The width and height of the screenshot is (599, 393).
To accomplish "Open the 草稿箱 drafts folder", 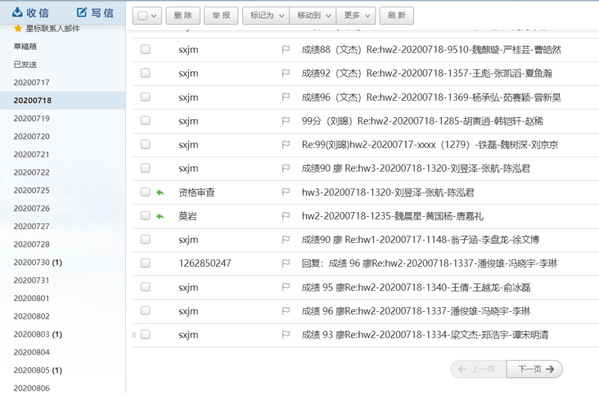I will [25, 47].
